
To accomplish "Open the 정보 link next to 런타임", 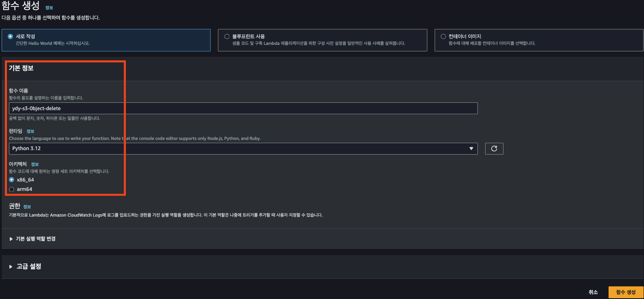I will click(x=31, y=131).
